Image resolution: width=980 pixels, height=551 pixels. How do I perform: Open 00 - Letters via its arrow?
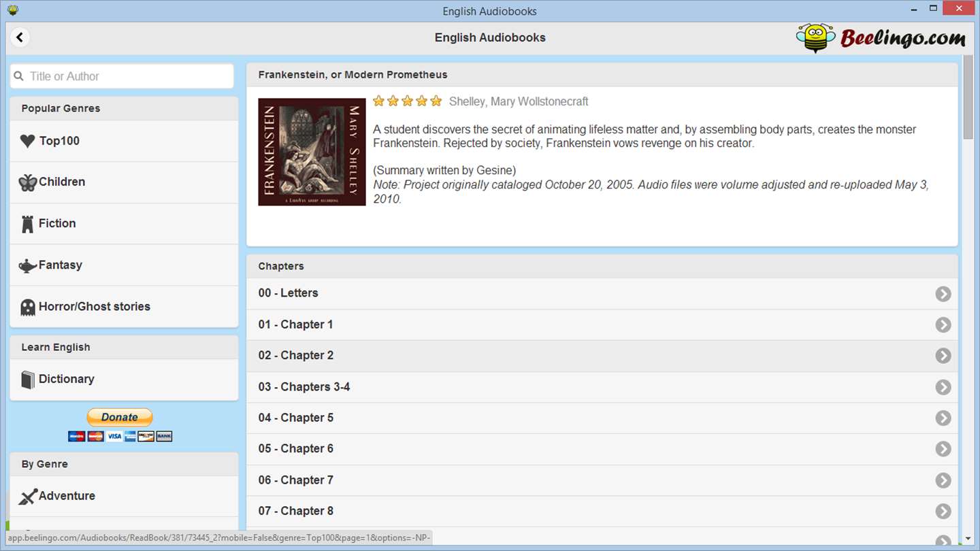click(943, 294)
